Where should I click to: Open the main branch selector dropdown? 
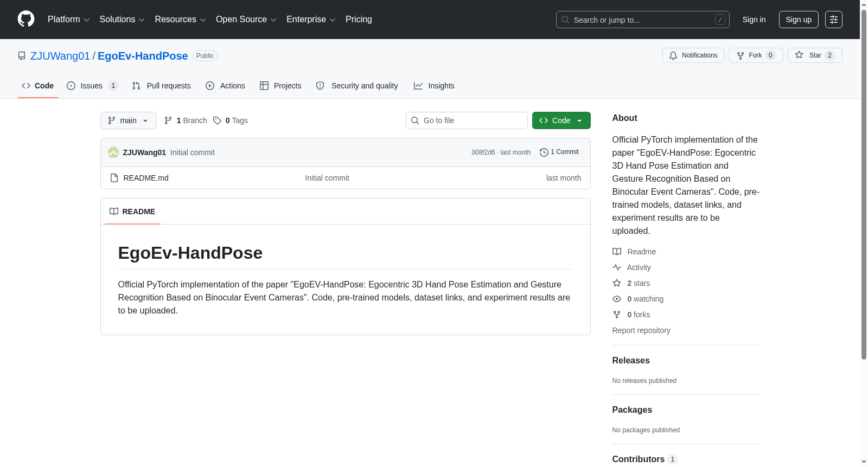tap(129, 120)
